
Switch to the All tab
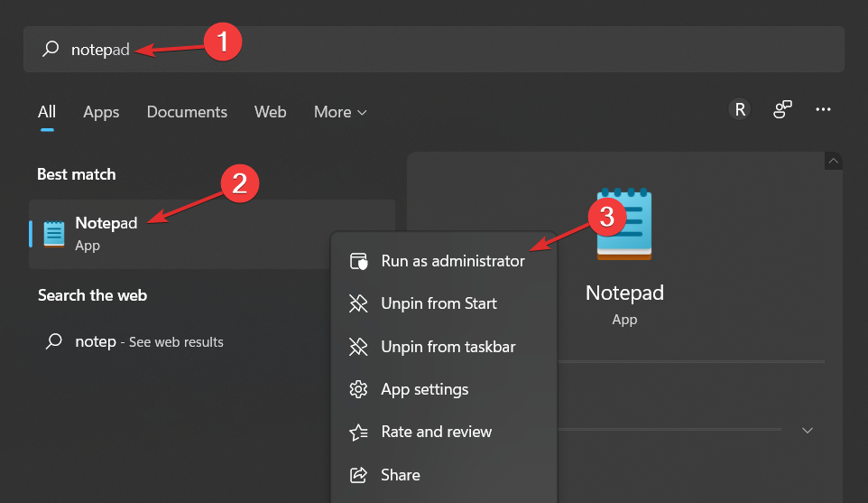[47, 112]
